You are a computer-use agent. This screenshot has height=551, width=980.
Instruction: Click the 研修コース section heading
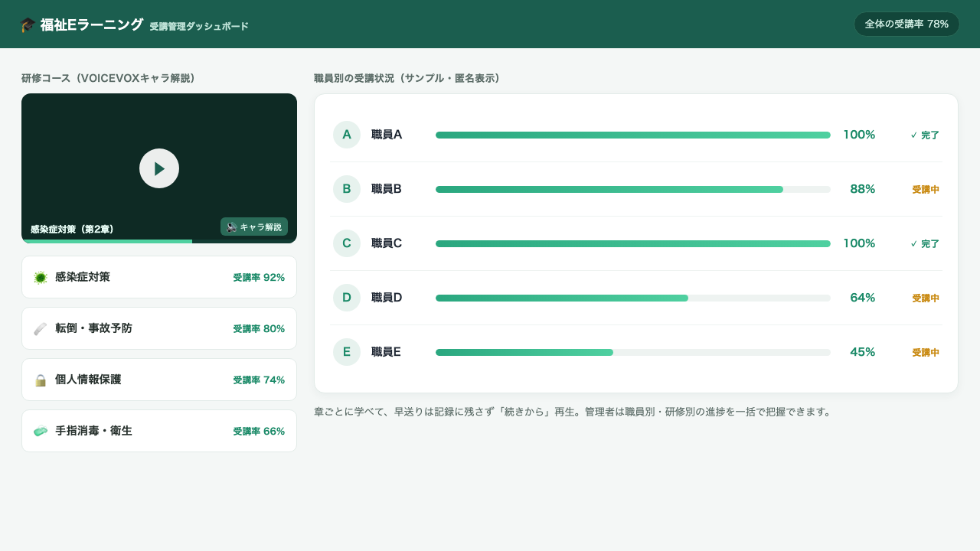(x=109, y=78)
